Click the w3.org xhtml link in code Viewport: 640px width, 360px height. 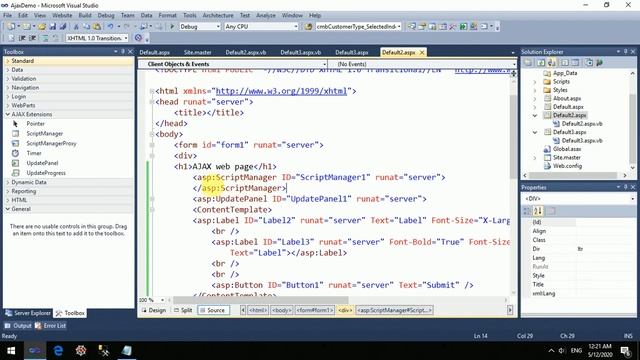click(x=281, y=91)
